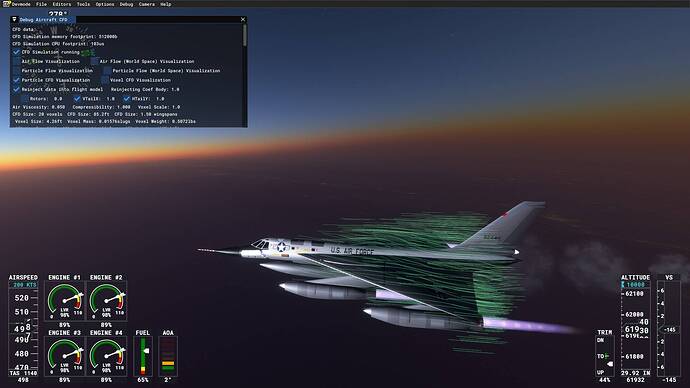Image resolution: width=690 pixels, height=388 pixels.
Task: Click the Compressibility value
Action: pos(124,107)
